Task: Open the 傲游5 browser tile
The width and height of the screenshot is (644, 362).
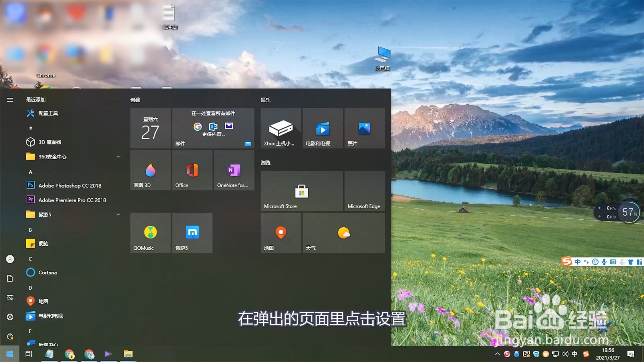Action: [x=192, y=233]
